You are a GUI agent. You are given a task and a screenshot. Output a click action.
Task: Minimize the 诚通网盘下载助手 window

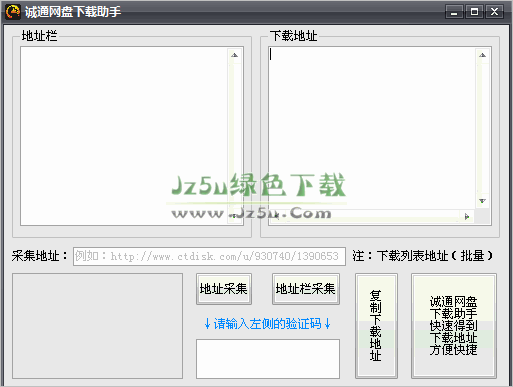point(454,12)
